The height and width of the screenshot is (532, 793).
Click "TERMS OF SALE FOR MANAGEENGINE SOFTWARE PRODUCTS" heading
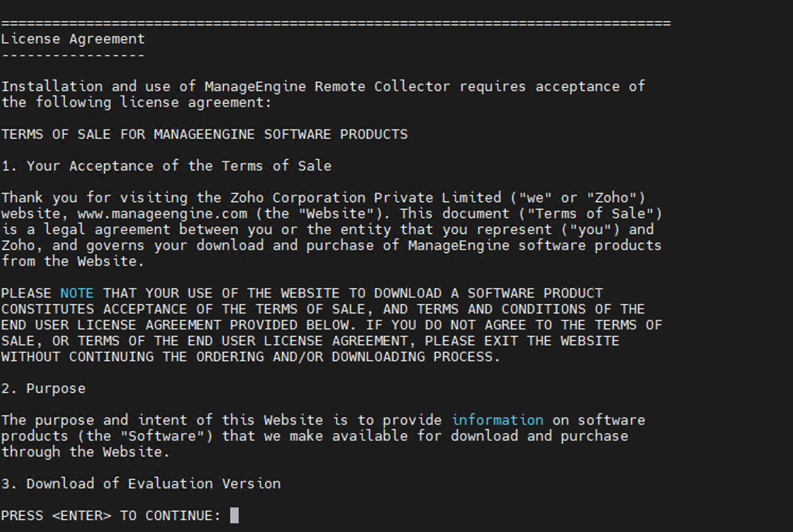click(205, 135)
